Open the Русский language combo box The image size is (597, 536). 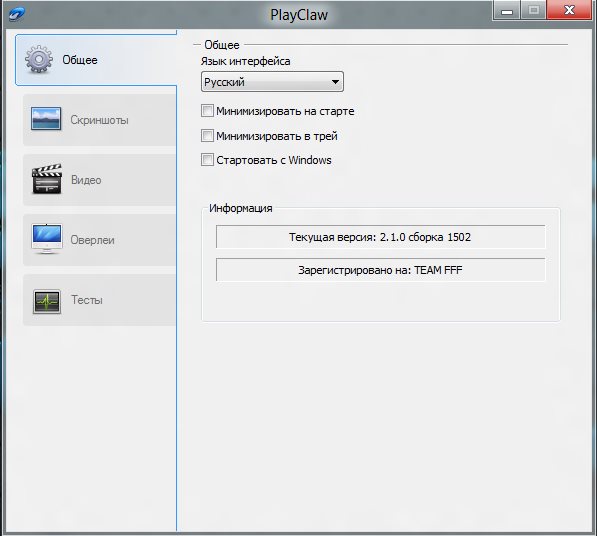click(272, 81)
